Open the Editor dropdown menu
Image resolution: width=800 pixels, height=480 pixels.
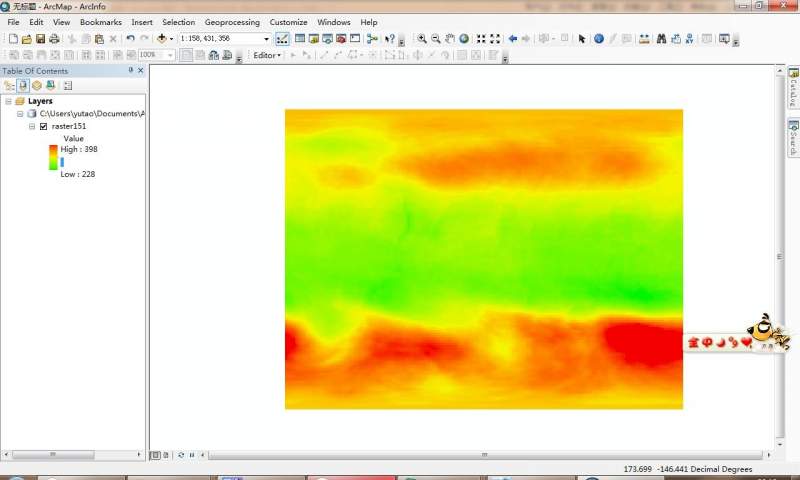(267, 55)
